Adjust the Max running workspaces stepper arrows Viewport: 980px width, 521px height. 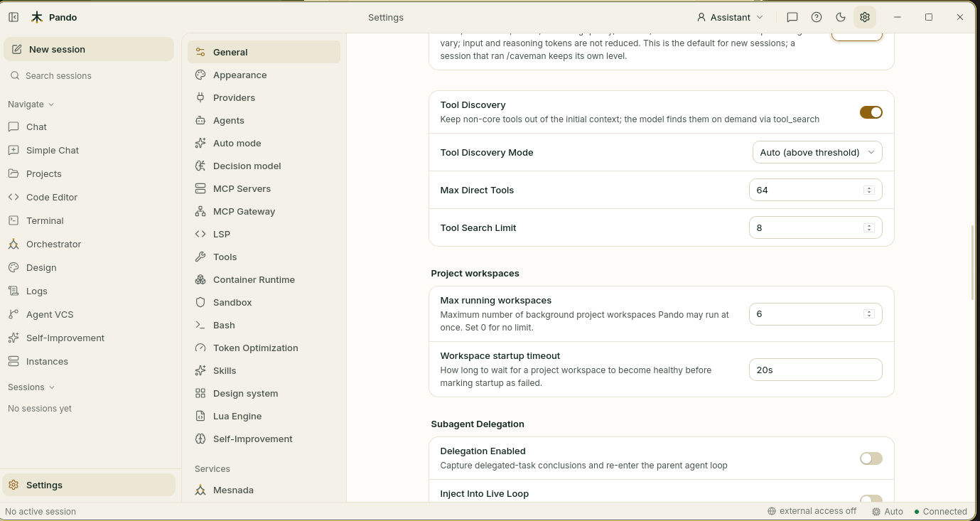point(868,313)
